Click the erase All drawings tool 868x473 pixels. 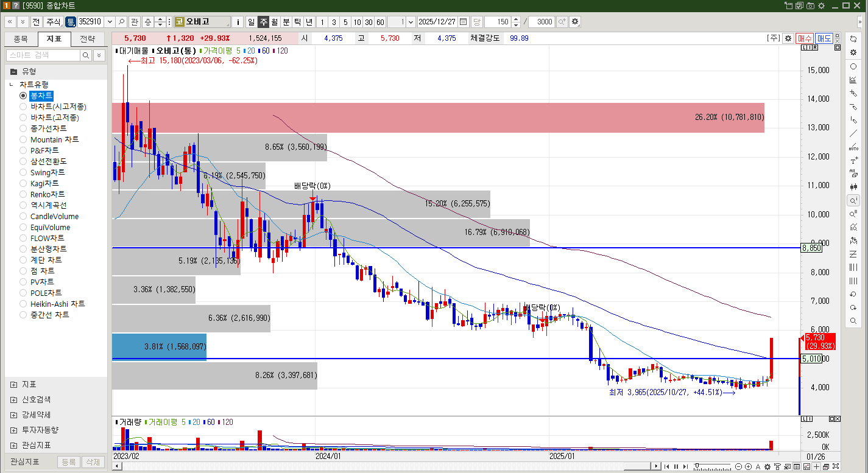pyautogui.click(x=853, y=173)
